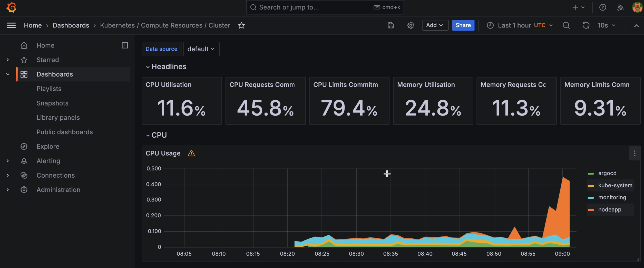This screenshot has width=644, height=268.
Task: Open the help question mark icon
Action: (602, 7)
